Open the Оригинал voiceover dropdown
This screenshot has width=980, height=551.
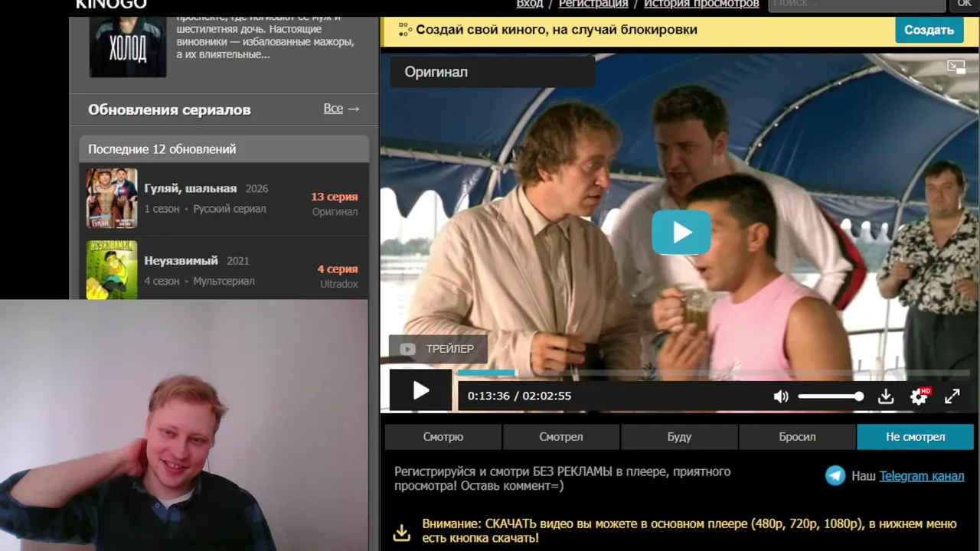pyautogui.click(x=493, y=72)
